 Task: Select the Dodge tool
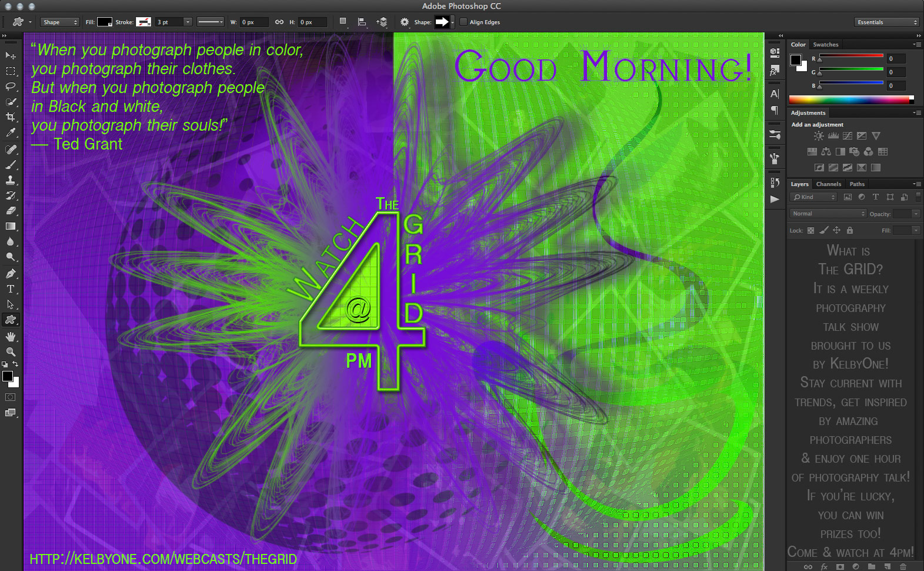11,257
